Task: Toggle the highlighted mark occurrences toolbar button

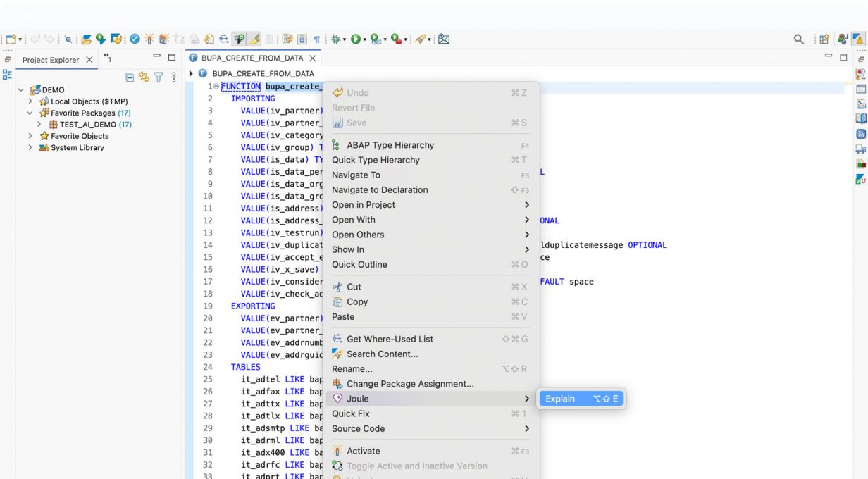Action: (254, 39)
